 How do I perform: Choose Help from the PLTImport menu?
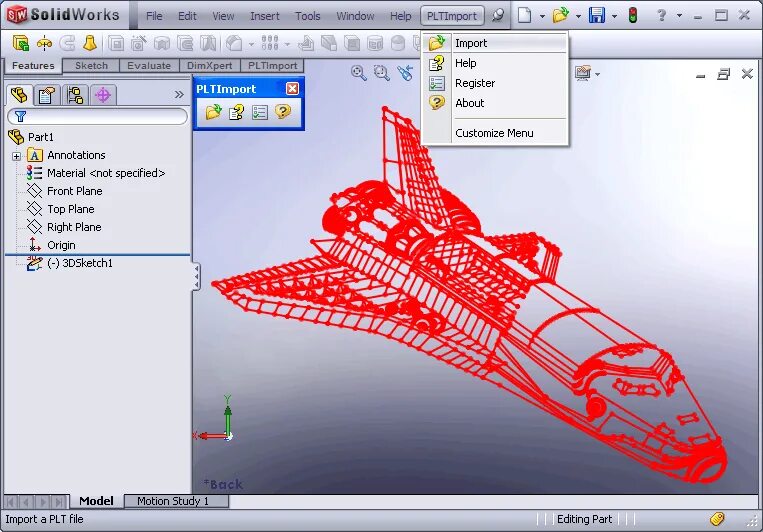click(x=495, y=63)
